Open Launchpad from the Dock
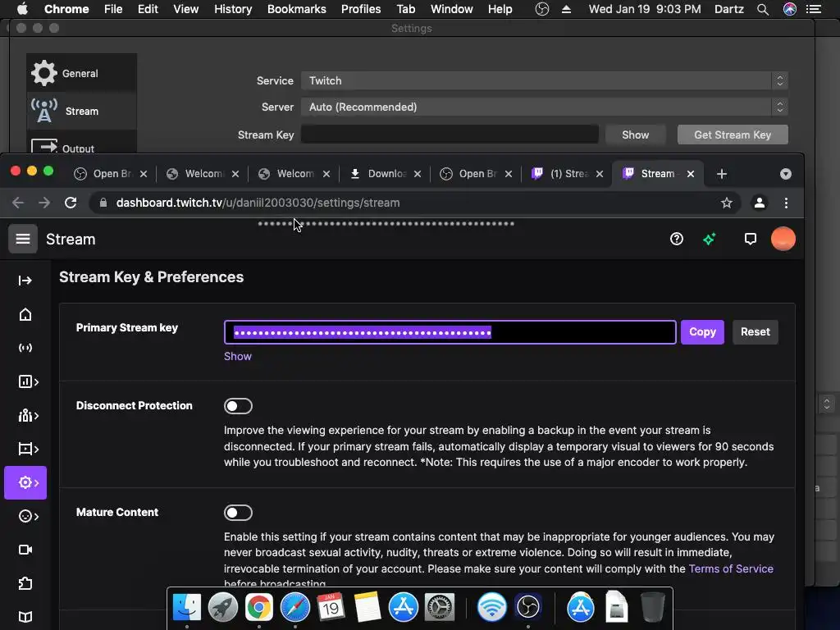 tap(223, 608)
